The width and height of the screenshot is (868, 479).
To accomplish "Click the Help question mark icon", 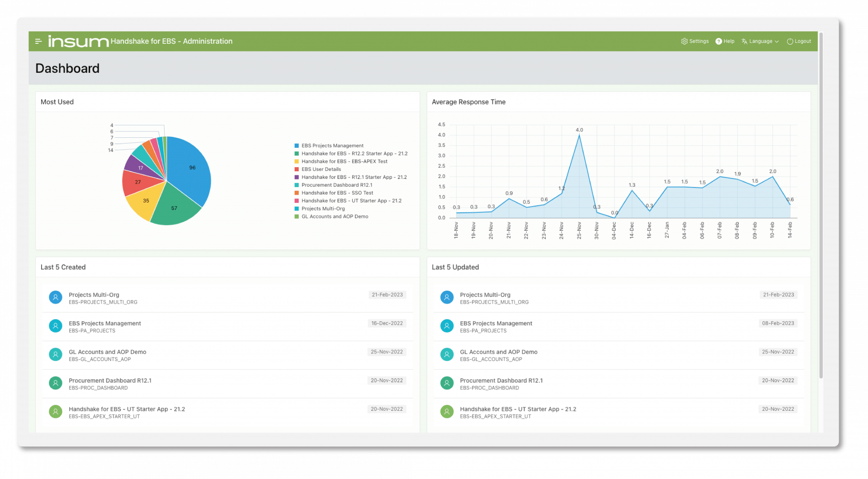I will pos(718,41).
